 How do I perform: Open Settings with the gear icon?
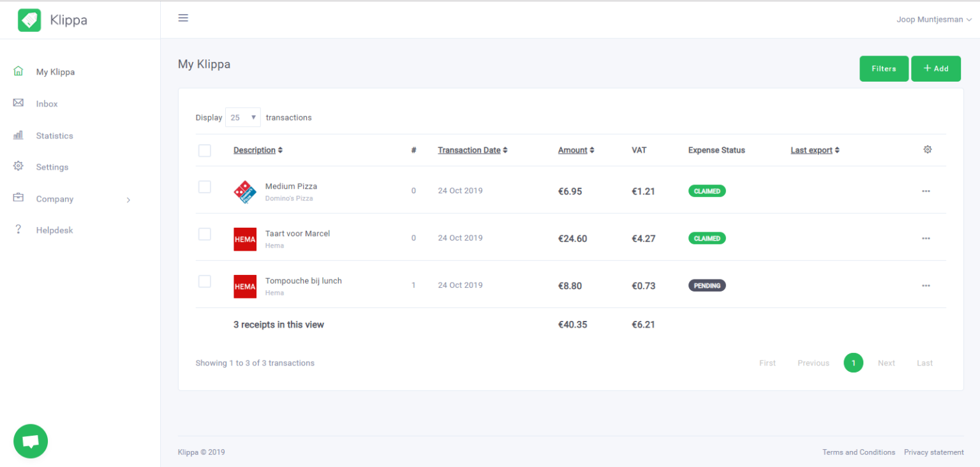(x=19, y=167)
